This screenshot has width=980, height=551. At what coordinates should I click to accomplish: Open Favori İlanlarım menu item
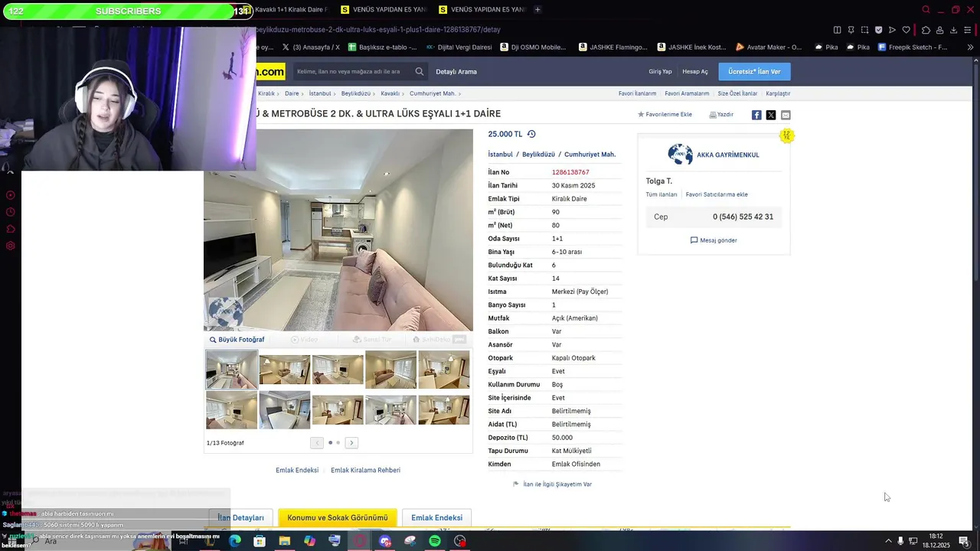pyautogui.click(x=637, y=93)
